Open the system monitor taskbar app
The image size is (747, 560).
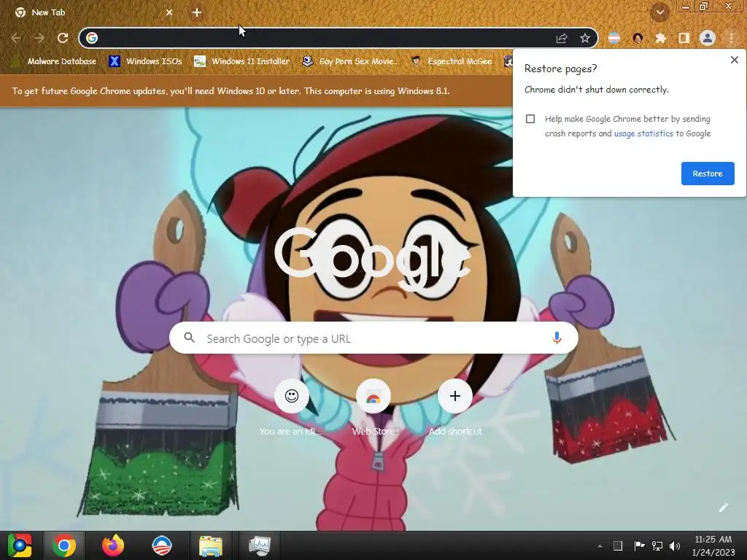click(x=260, y=545)
